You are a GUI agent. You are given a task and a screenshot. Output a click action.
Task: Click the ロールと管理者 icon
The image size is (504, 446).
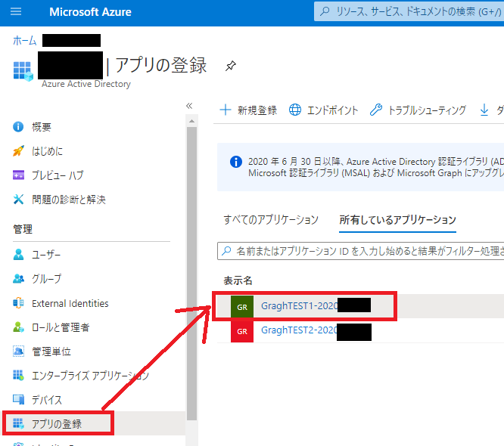[x=18, y=327]
